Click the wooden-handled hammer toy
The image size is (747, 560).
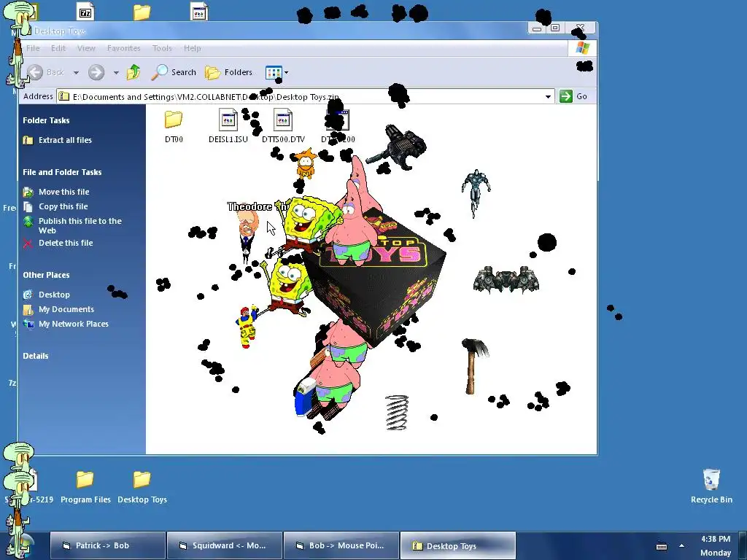point(474,366)
